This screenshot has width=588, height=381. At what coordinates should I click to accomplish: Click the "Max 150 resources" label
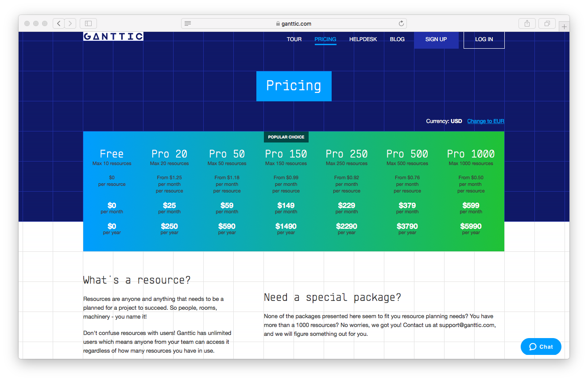(286, 164)
